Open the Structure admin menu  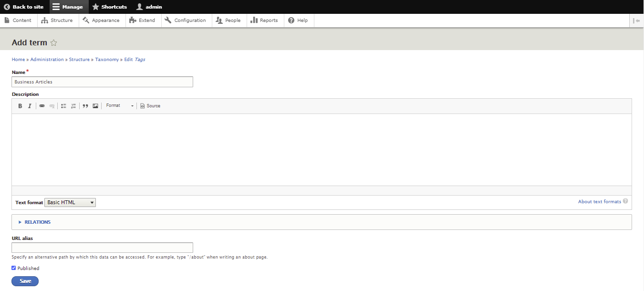57,21
